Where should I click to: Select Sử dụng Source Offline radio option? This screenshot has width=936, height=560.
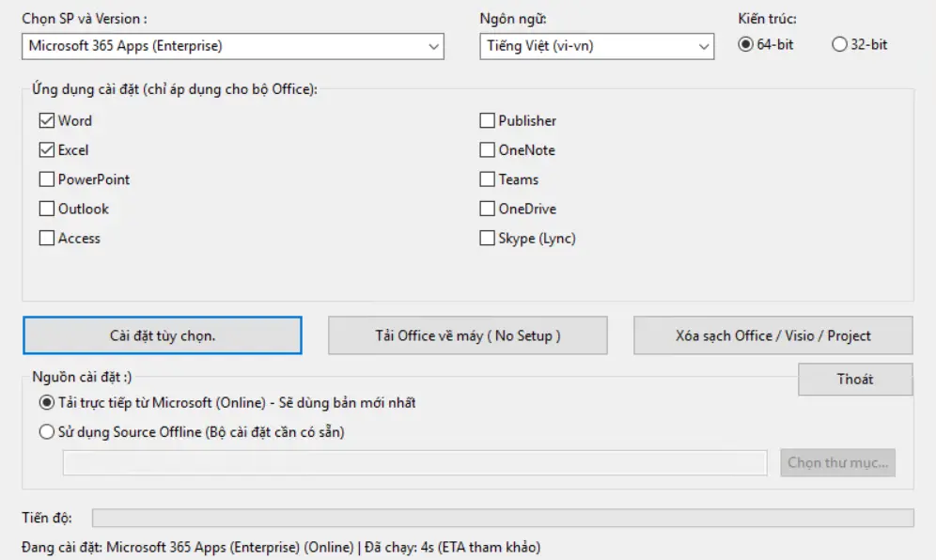click(47, 432)
